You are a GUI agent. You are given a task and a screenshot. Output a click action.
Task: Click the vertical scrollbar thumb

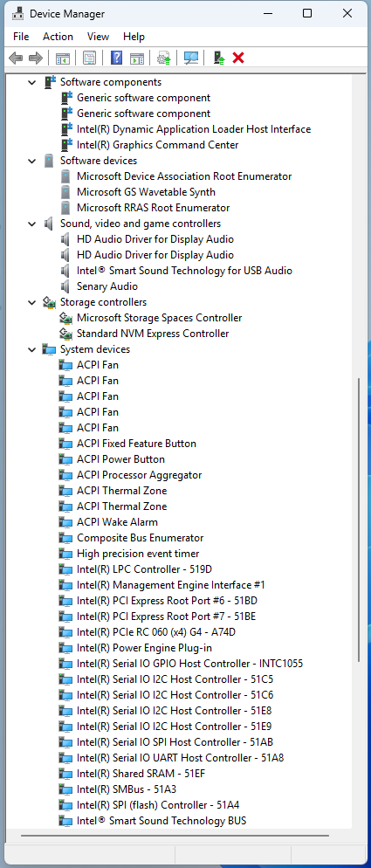[359, 520]
